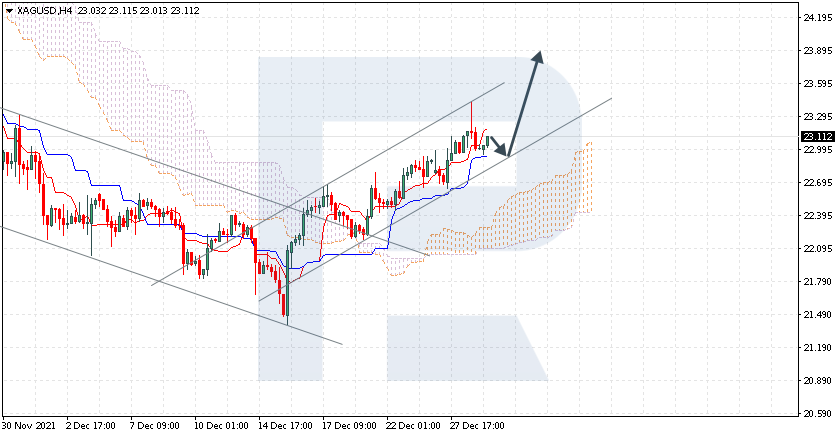Click the 22.395 price axis label
839x437 pixels.
(x=818, y=216)
